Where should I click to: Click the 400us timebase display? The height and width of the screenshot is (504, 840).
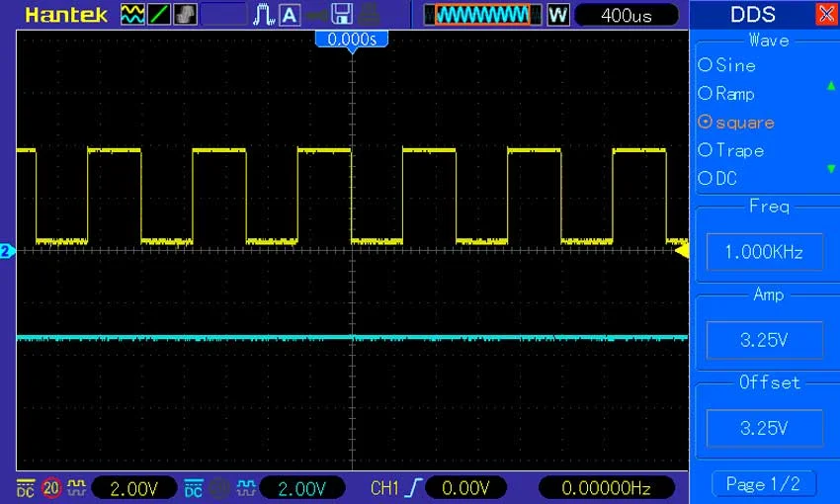pyautogui.click(x=626, y=15)
